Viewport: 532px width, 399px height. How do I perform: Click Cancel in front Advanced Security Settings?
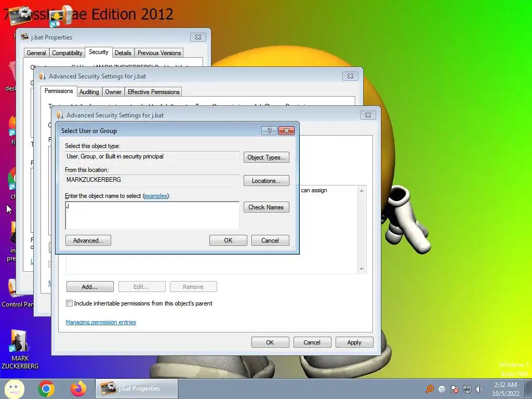click(312, 342)
